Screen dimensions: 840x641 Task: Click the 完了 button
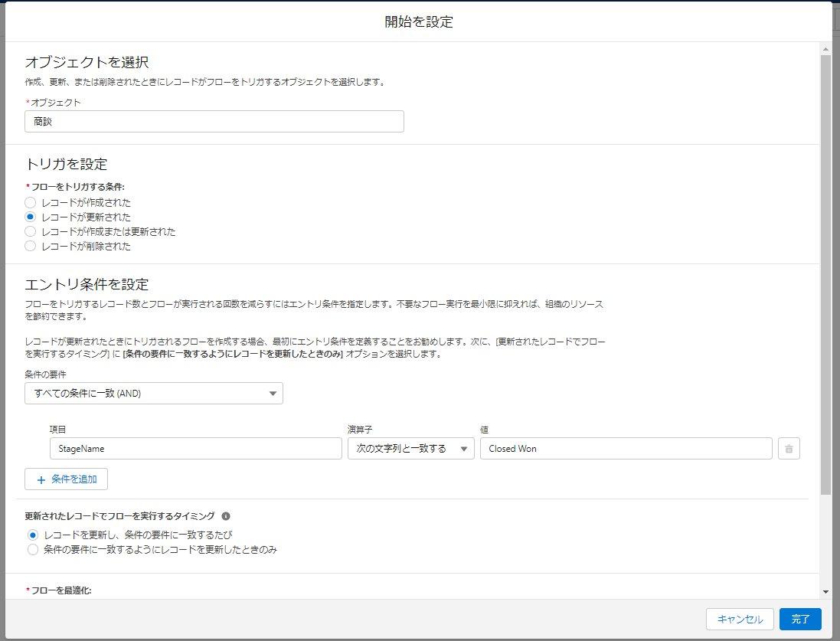(x=799, y=619)
